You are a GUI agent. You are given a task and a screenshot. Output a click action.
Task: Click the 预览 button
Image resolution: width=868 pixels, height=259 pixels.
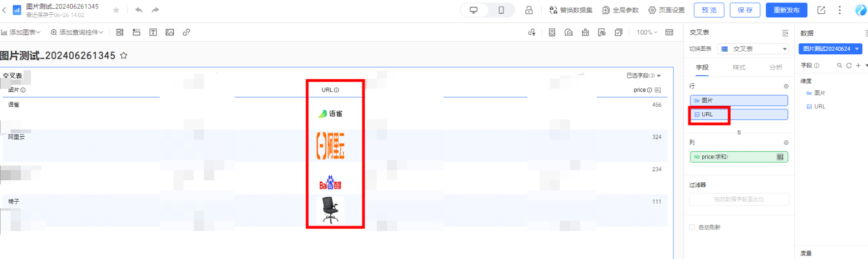point(709,10)
